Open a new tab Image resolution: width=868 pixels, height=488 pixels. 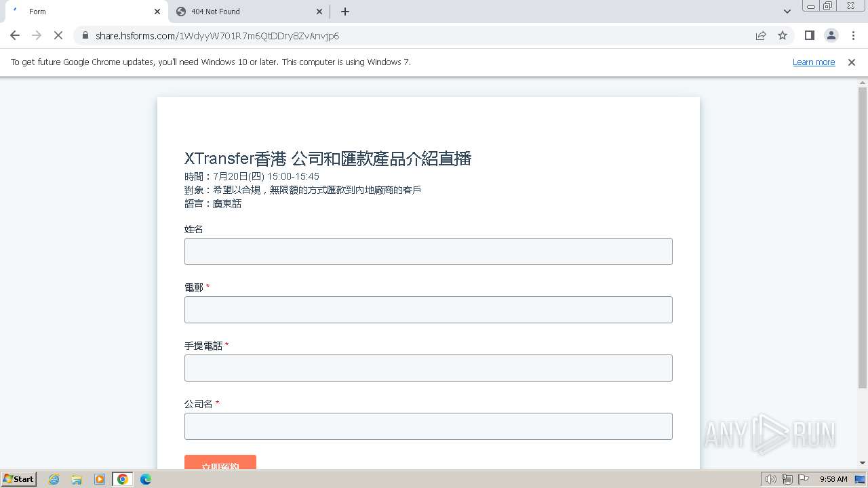pos(345,12)
